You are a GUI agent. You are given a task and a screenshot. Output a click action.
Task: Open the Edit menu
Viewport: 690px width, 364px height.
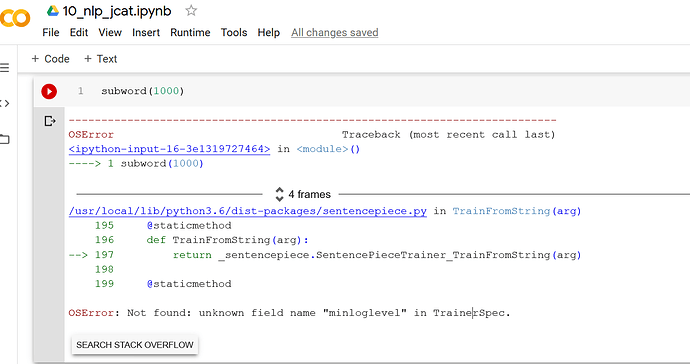click(79, 33)
